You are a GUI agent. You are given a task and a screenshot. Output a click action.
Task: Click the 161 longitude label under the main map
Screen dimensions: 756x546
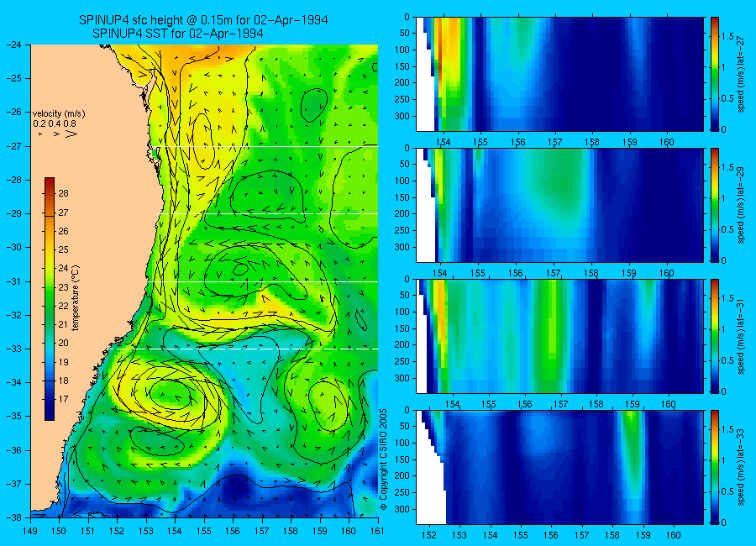[377, 531]
